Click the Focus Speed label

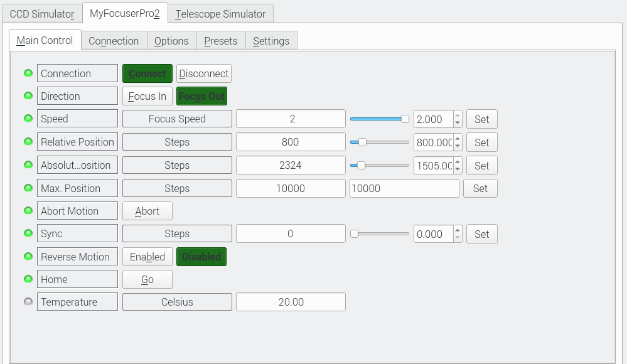[177, 119]
